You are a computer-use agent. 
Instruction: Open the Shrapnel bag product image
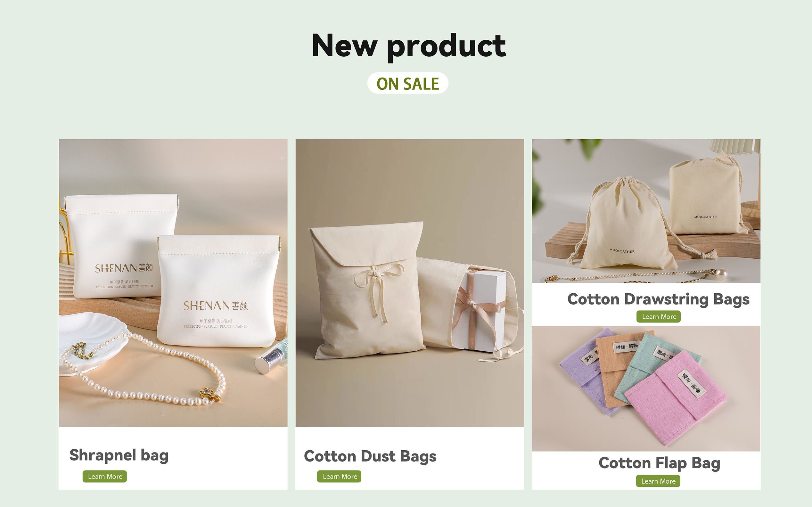coord(173,283)
